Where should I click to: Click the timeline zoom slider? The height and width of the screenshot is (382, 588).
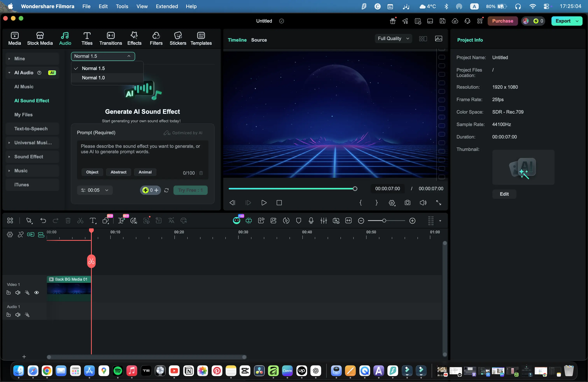click(384, 220)
